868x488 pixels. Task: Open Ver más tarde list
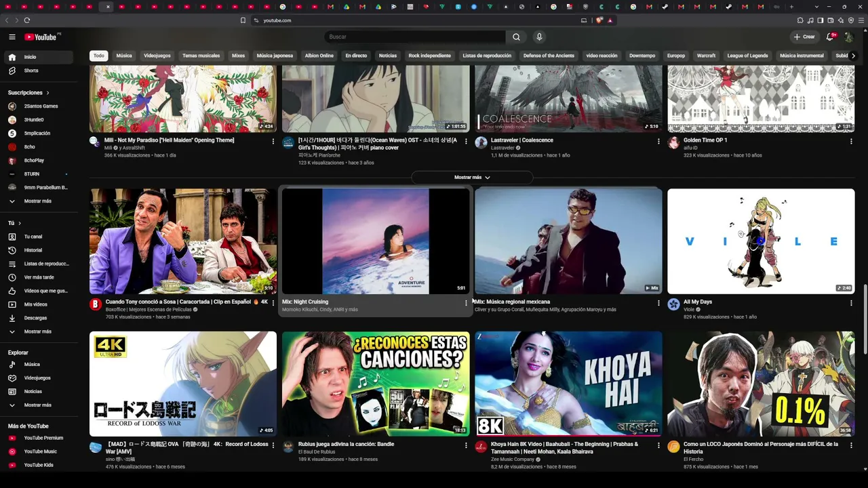pos(39,277)
